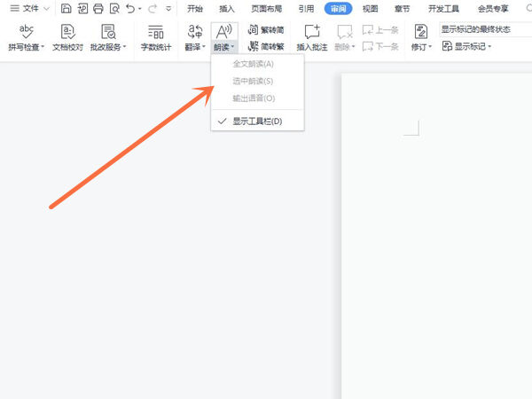532x399 pixels.
Task: Click the Insert Comment (插入批注) icon
Action: pos(311,32)
